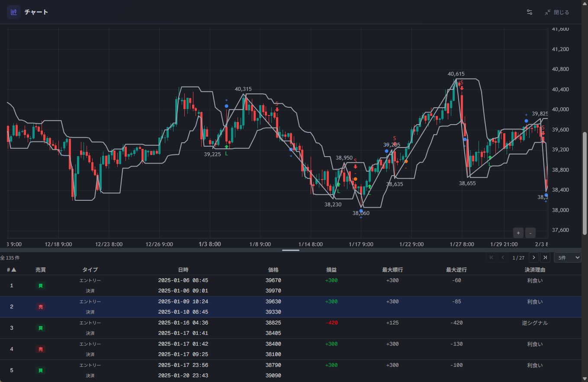Screen dimensions: 588x382
Task: Jump to the last page of trades
Action: (545, 257)
